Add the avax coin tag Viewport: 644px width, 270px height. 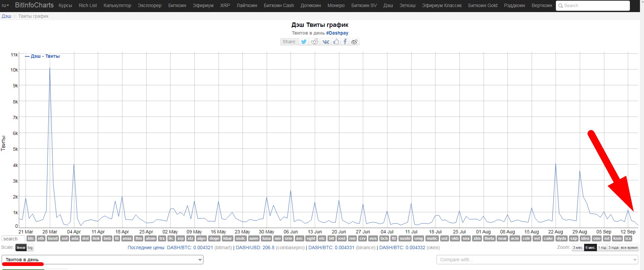pyautogui.click(x=127, y=238)
